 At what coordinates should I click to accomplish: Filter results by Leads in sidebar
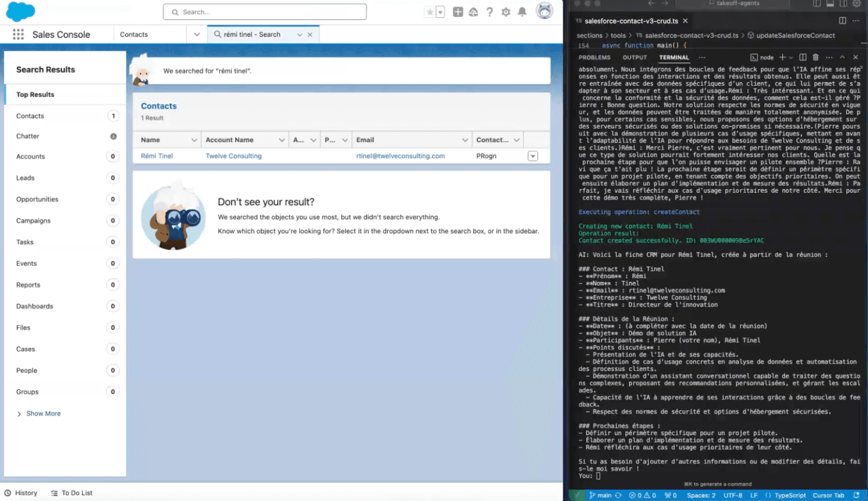pyautogui.click(x=65, y=178)
